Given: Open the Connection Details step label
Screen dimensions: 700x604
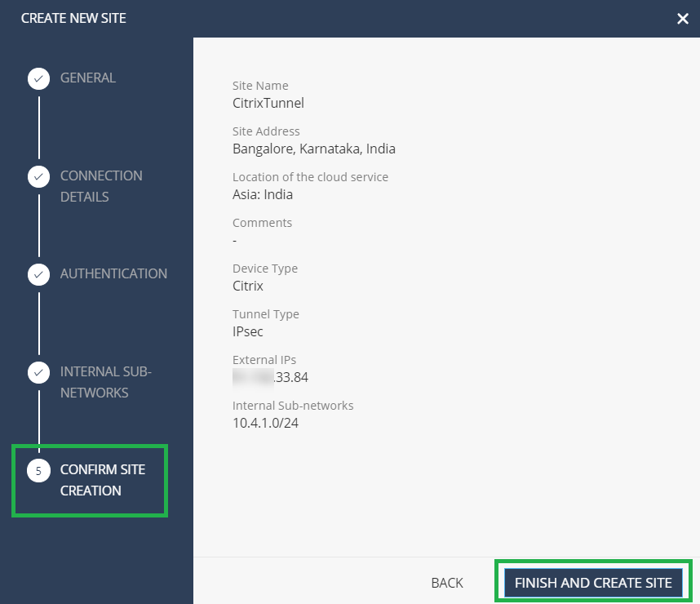Looking at the screenshot, I should pyautogui.click(x=101, y=186).
